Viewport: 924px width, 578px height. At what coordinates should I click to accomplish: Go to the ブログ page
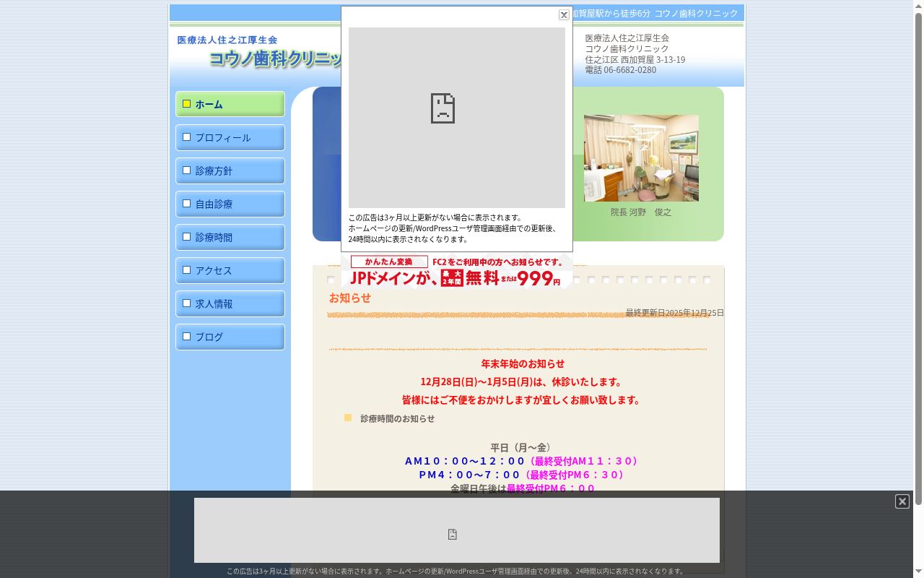point(230,337)
